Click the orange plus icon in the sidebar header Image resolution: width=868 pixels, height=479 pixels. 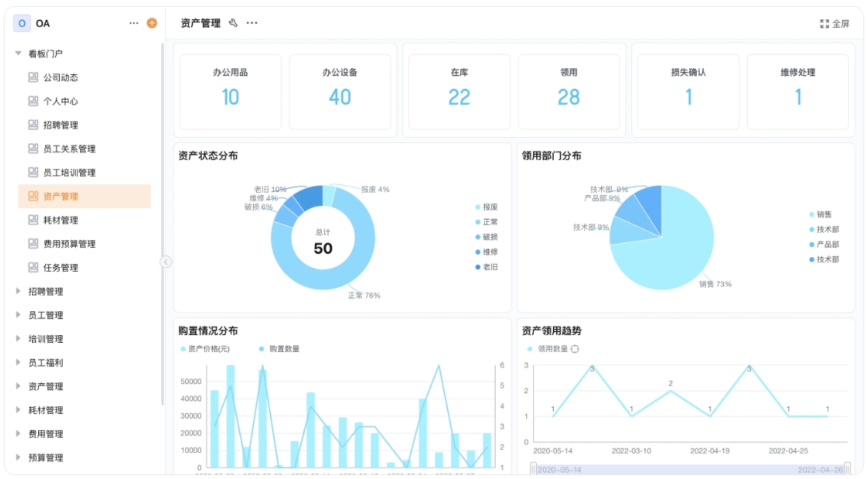tap(151, 23)
